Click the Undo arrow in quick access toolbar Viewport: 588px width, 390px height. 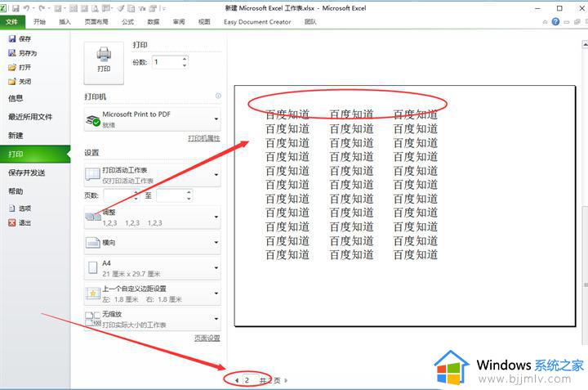(27, 8)
